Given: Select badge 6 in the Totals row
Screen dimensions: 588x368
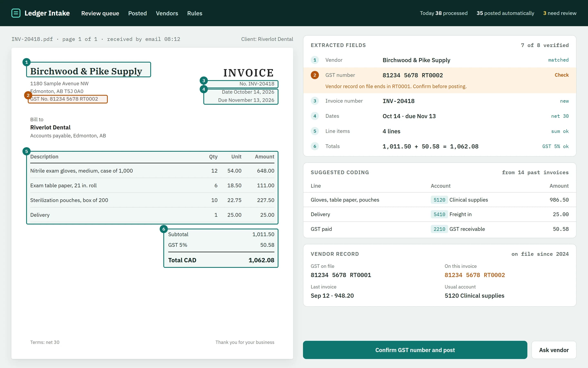Looking at the screenshot, I should (x=315, y=146).
